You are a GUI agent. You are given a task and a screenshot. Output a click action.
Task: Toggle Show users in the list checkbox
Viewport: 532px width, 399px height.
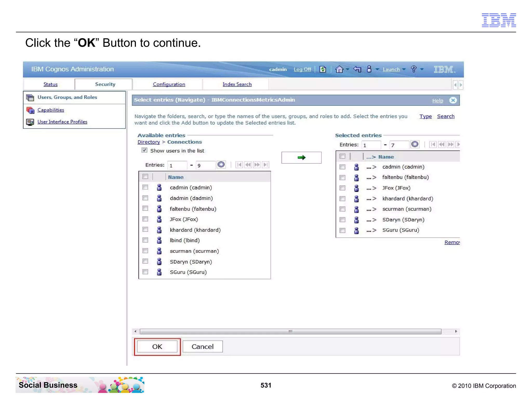coord(144,150)
